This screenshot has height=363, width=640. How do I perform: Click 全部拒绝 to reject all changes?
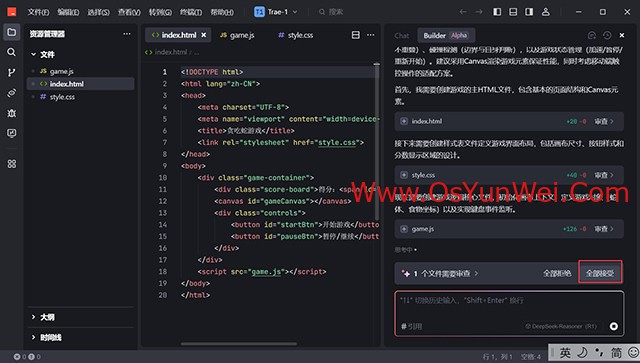pyautogui.click(x=557, y=273)
